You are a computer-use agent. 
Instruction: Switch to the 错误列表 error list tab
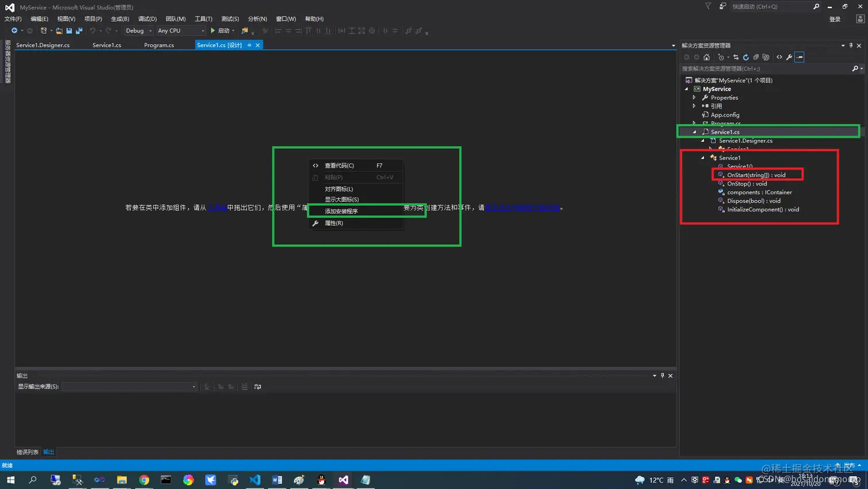[28, 452]
